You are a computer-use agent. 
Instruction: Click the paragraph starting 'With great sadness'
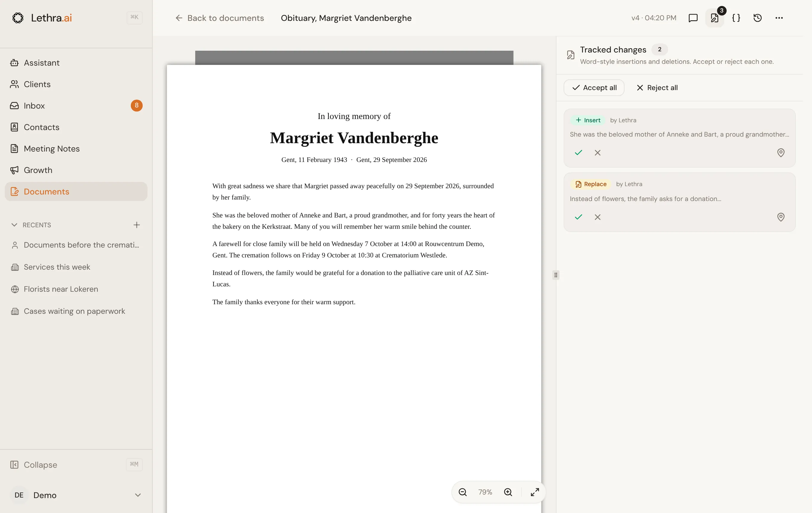(353, 192)
